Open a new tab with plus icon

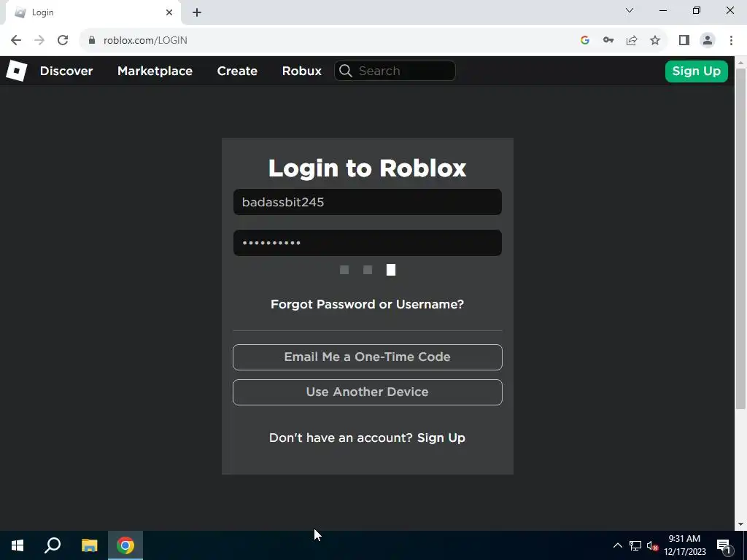197,13
